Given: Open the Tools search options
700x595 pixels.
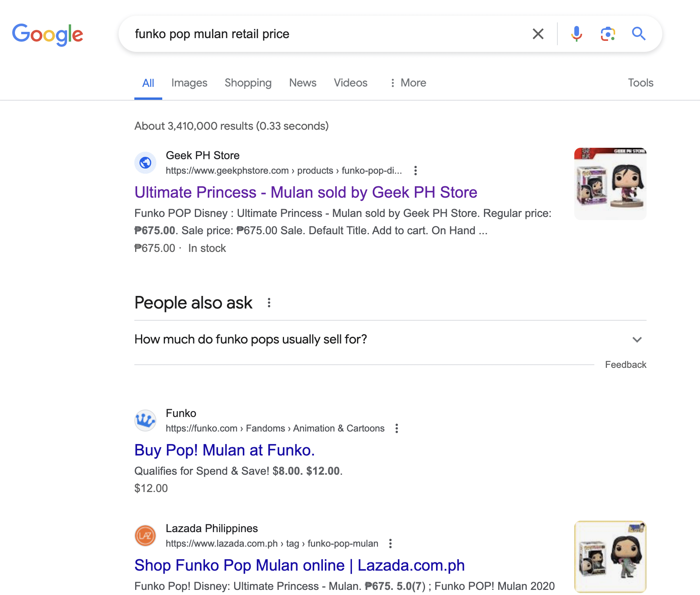Looking at the screenshot, I should pyautogui.click(x=640, y=83).
